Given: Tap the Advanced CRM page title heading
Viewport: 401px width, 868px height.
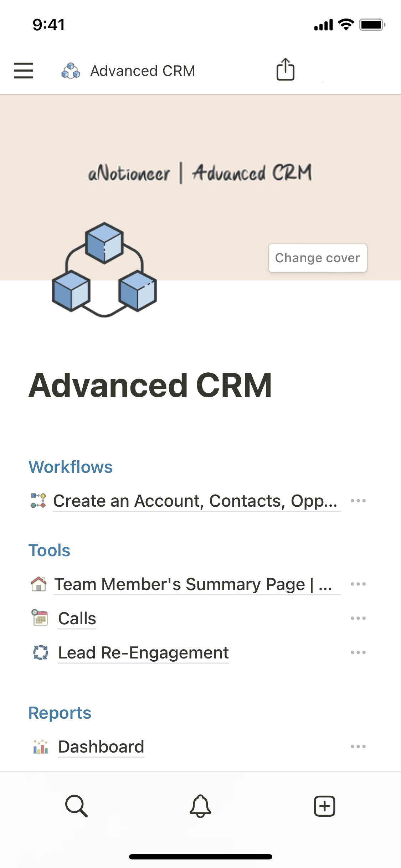Looking at the screenshot, I should (150, 386).
